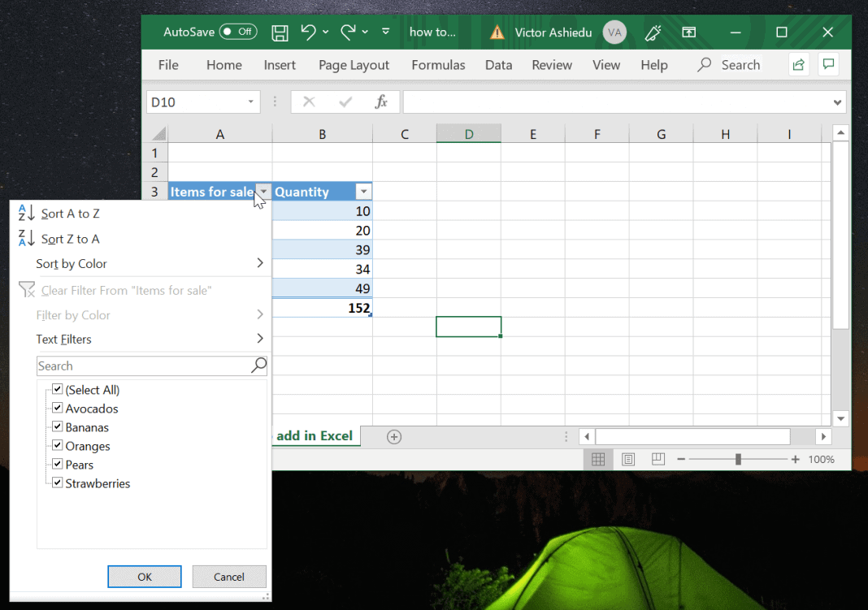Click the Insert Function fx icon
Viewport: 868px width, 610px height.
tap(380, 102)
